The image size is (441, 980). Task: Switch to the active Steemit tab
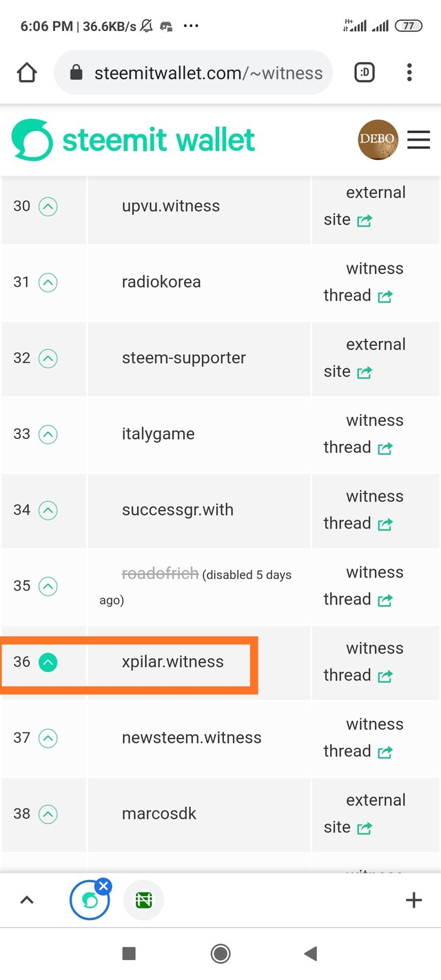coord(90,900)
